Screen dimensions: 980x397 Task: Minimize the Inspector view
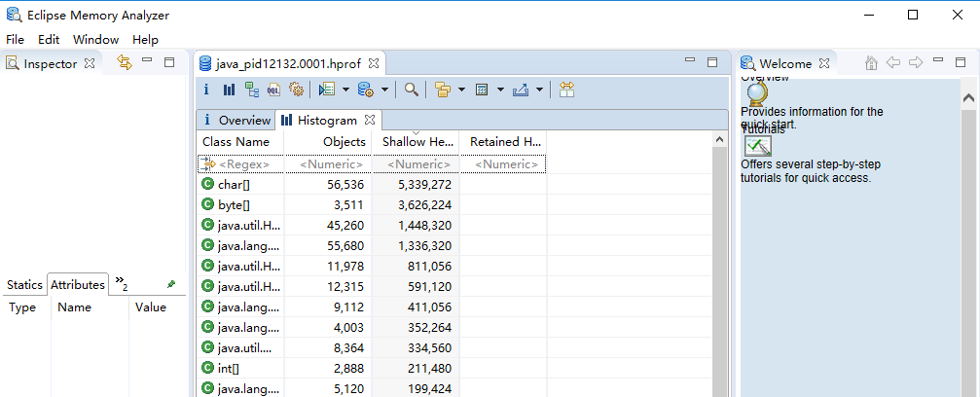(x=147, y=60)
